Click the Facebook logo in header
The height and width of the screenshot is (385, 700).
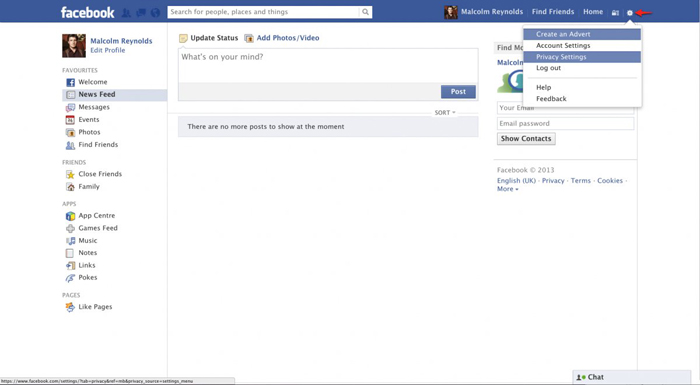[88, 13]
